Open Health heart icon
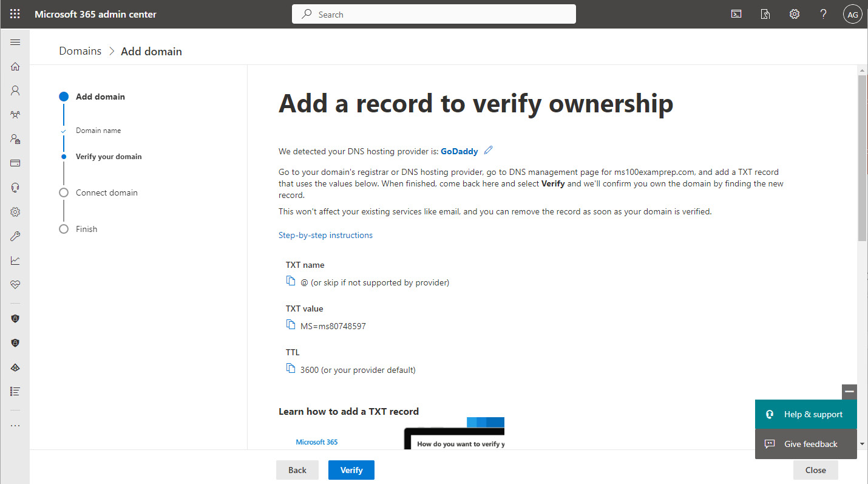 tap(15, 285)
